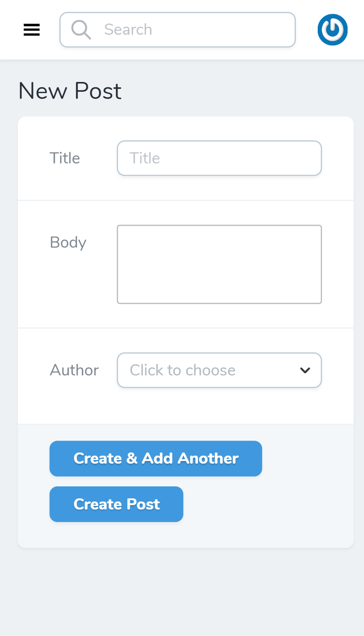Open the hamburger navigation menu

31,29
